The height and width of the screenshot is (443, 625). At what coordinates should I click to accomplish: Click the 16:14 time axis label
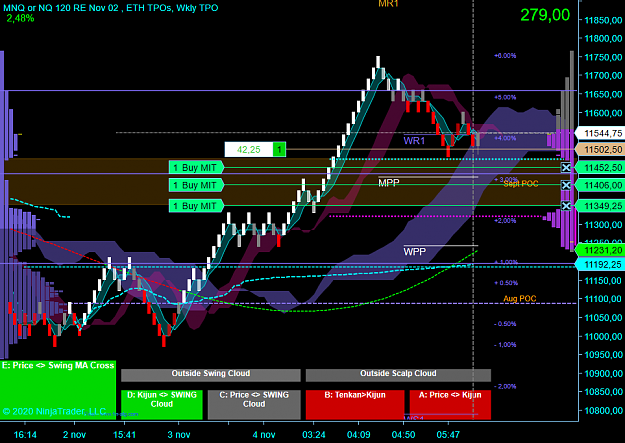[25, 435]
